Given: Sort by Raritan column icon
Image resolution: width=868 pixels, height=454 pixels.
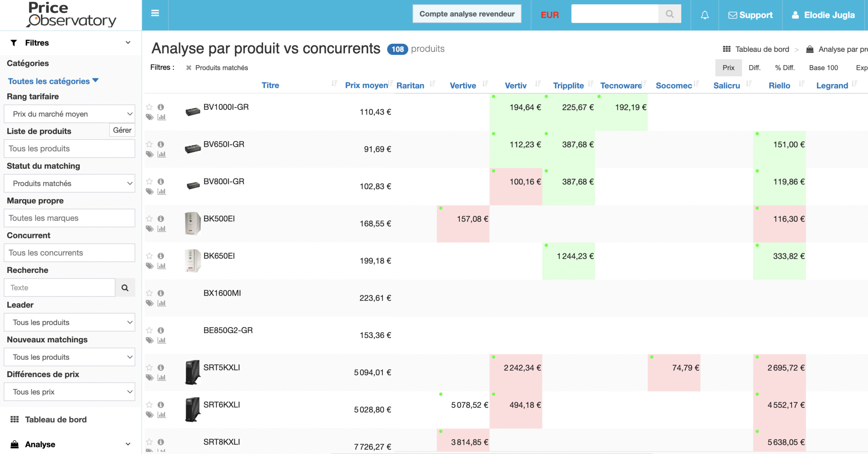Looking at the screenshot, I should point(433,83).
